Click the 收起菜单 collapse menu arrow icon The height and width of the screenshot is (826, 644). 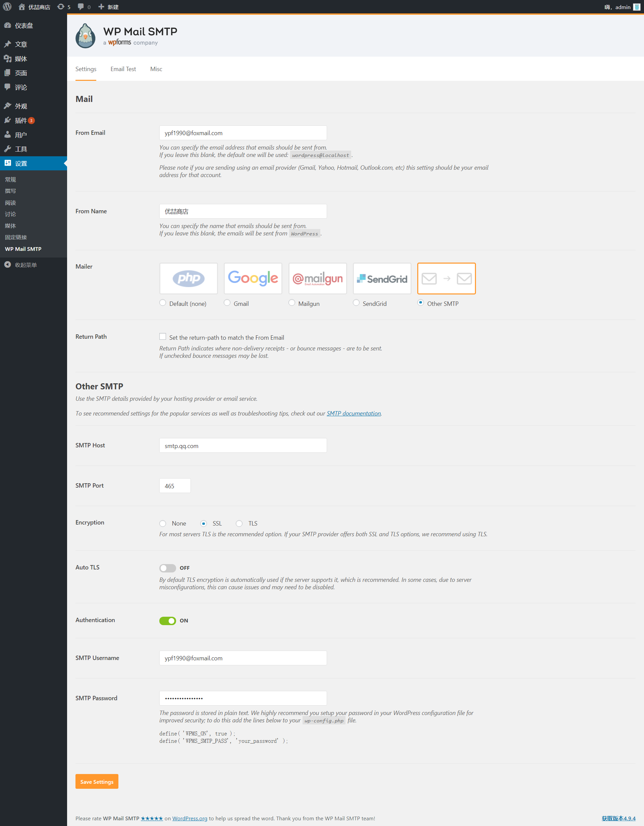[8, 265]
